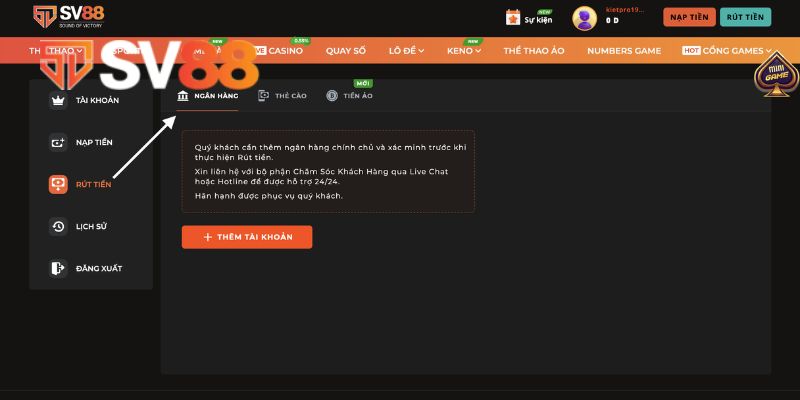Click the crown icon beside Tài Khoản
Screen dimensions: 800x400
point(58,101)
